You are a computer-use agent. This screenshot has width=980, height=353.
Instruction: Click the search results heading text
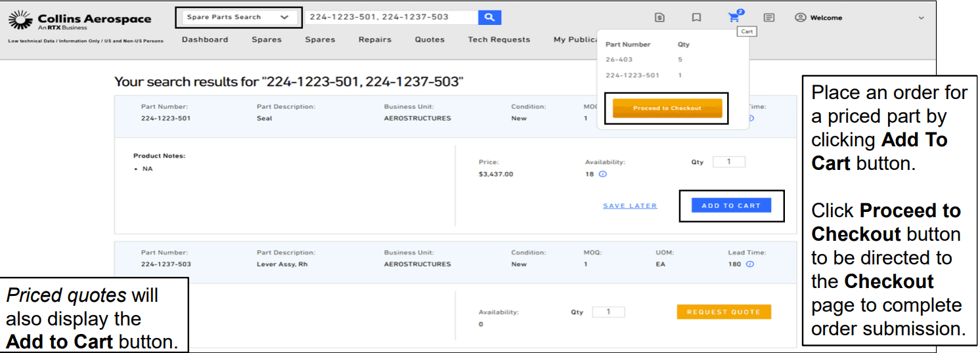(x=289, y=82)
